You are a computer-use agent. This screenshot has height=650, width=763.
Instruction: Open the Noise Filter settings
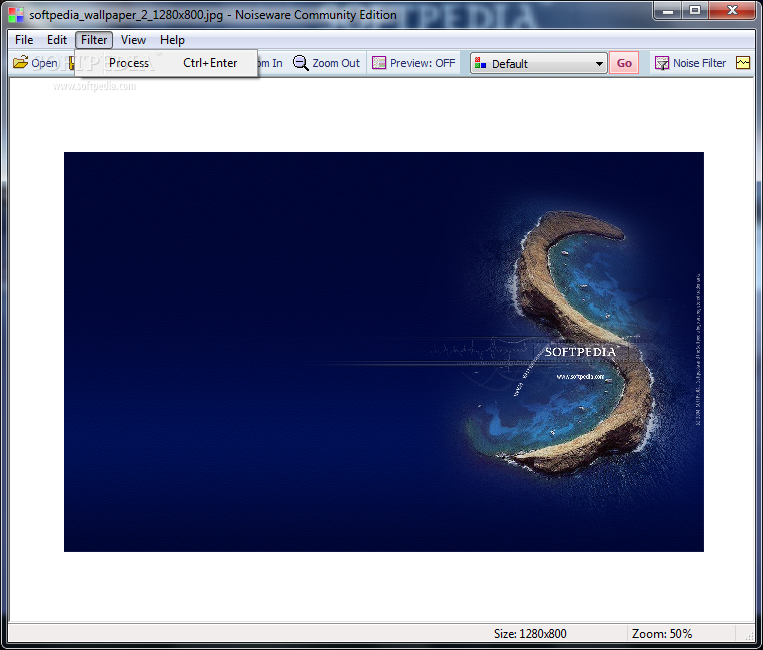pyautogui.click(x=690, y=63)
